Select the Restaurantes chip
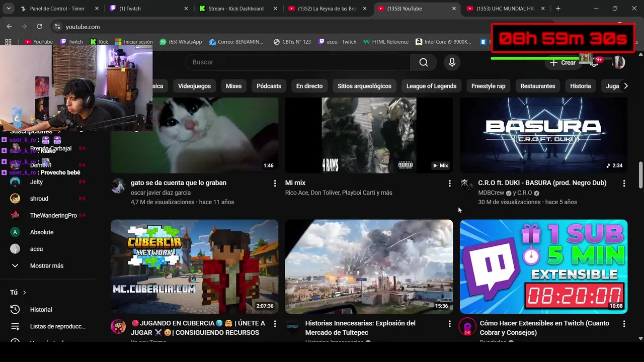644x362 pixels. (537, 86)
